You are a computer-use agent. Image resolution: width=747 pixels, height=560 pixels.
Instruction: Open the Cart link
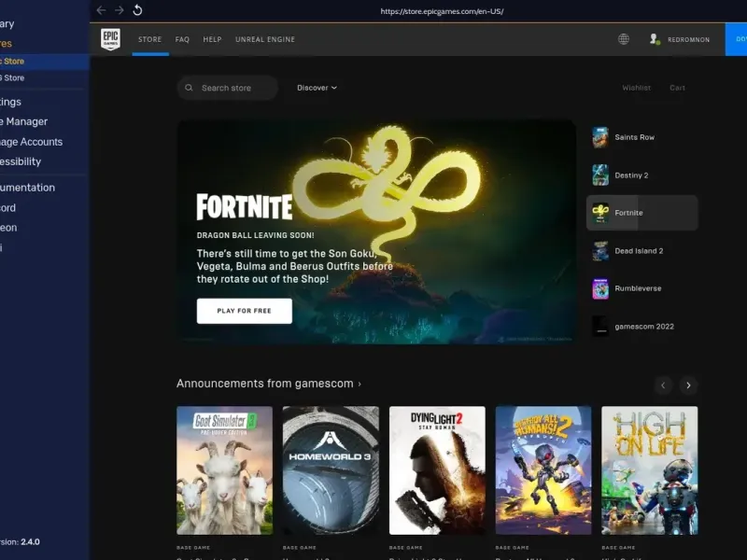(677, 88)
